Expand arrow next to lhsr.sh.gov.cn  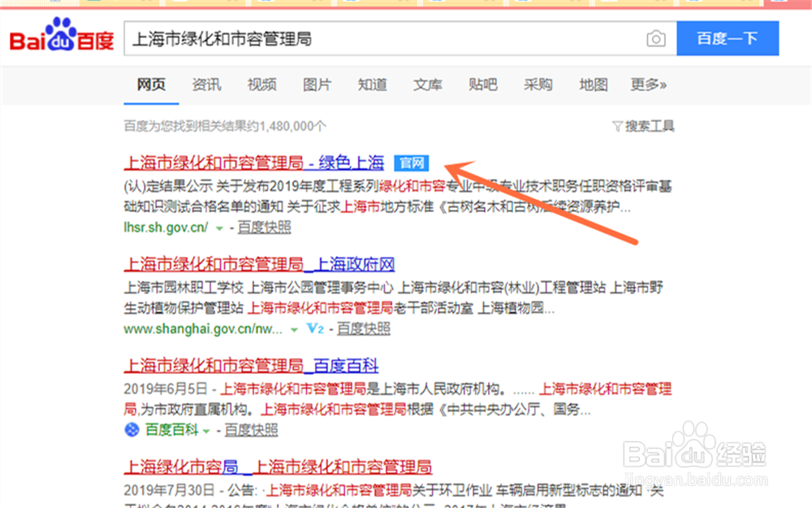(x=219, y=228)
